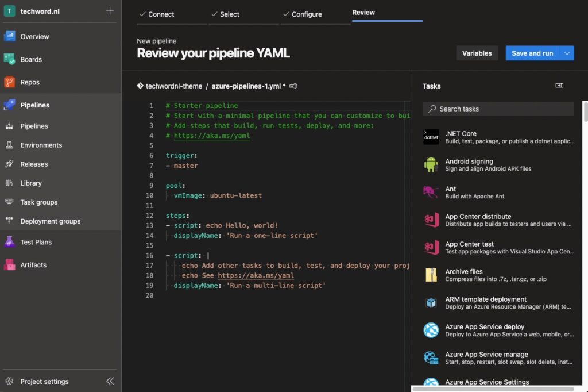The image size is (588, 392).
Task: Click the Deployment groups icon
Action: [9, 221]
